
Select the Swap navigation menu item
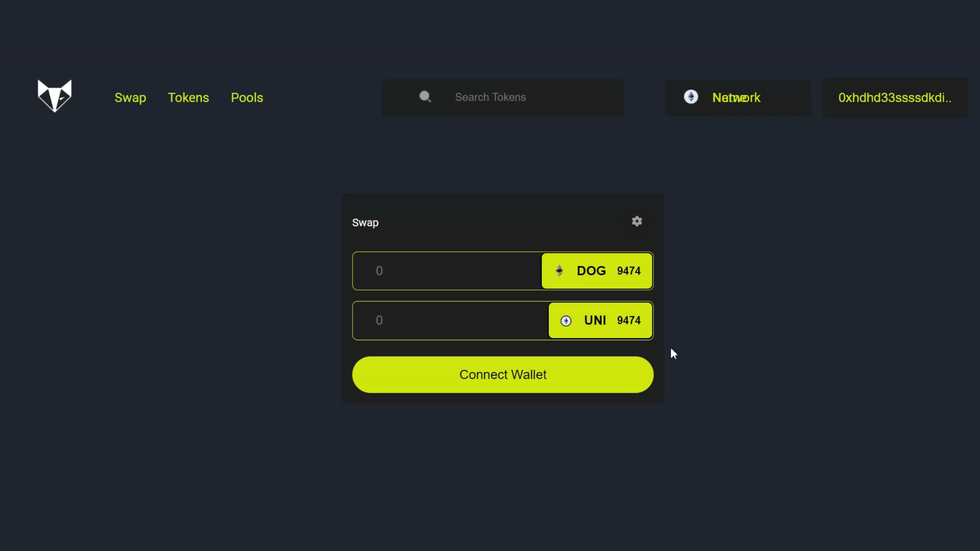pyautogui.click(x=131, y=98)
